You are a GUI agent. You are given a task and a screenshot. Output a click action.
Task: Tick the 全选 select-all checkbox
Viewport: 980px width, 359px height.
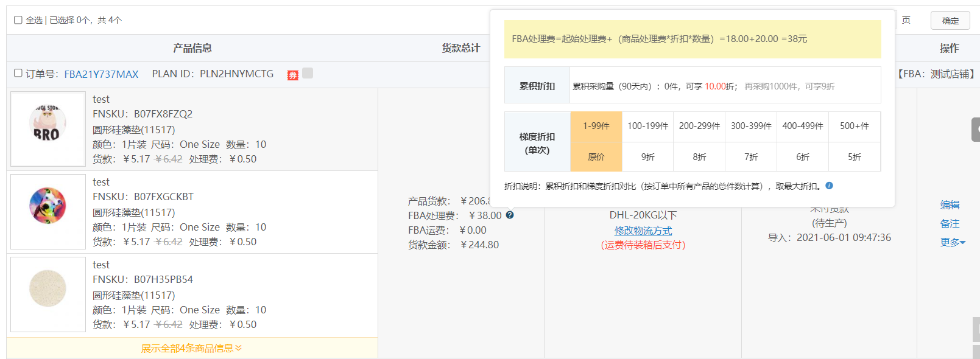click(x=18, y=20)
